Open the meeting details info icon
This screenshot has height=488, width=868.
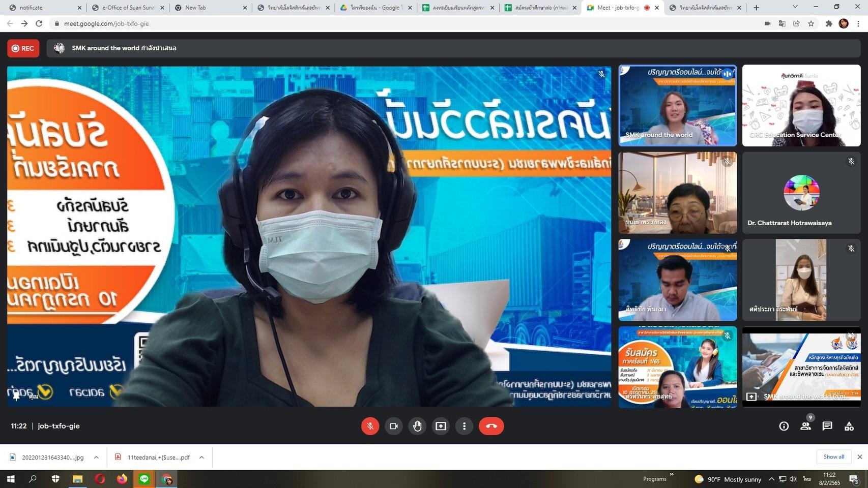[784, 426]
